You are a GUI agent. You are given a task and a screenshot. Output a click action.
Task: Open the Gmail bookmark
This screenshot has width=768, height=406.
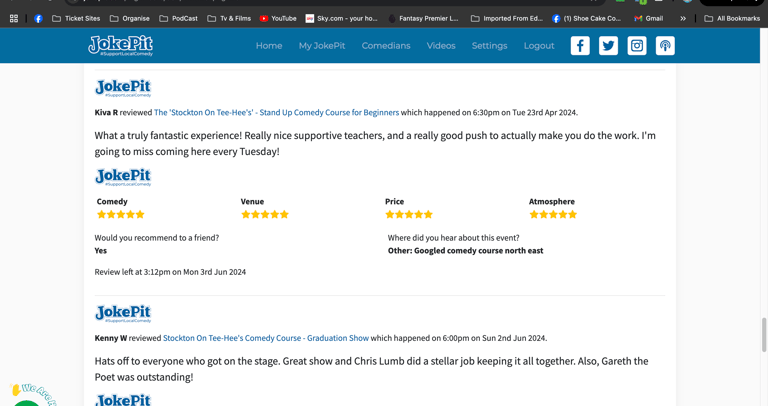click(x=648, y=18)
